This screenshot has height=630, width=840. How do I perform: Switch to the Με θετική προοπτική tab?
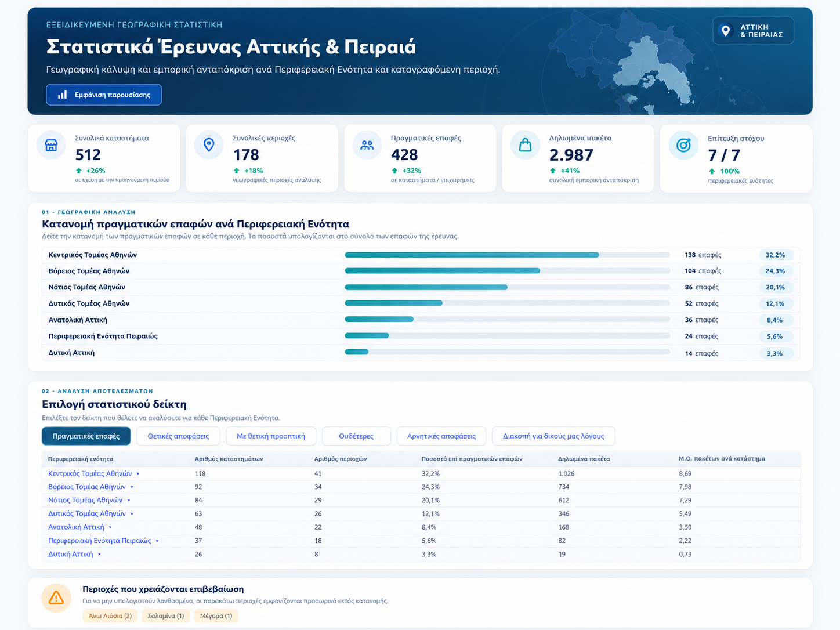[x=271, y=436]
